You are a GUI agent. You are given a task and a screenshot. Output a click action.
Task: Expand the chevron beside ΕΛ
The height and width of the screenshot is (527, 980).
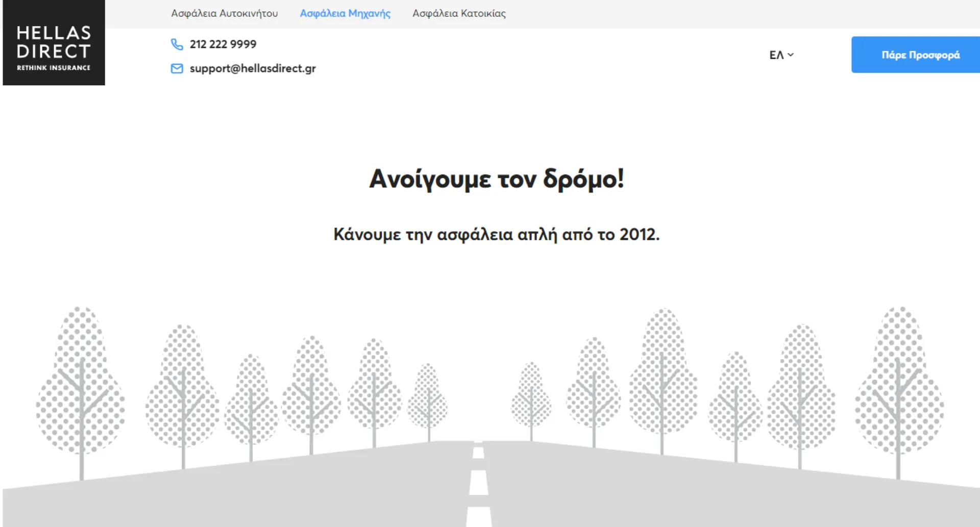(x=791, y=55)
